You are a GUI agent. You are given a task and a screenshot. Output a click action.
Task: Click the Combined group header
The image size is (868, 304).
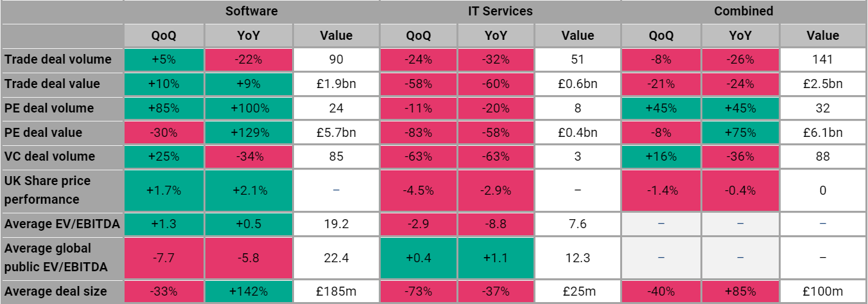click(x=743, y=11)
